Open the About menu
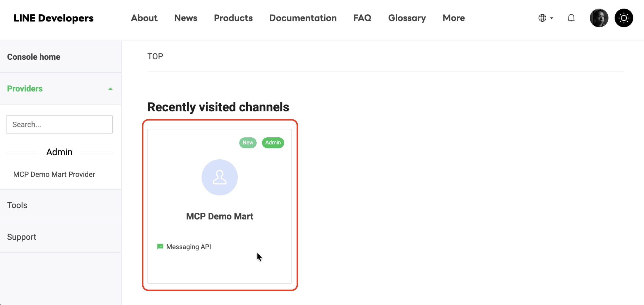This screenshot has height=305, width=644. point(144,18)
